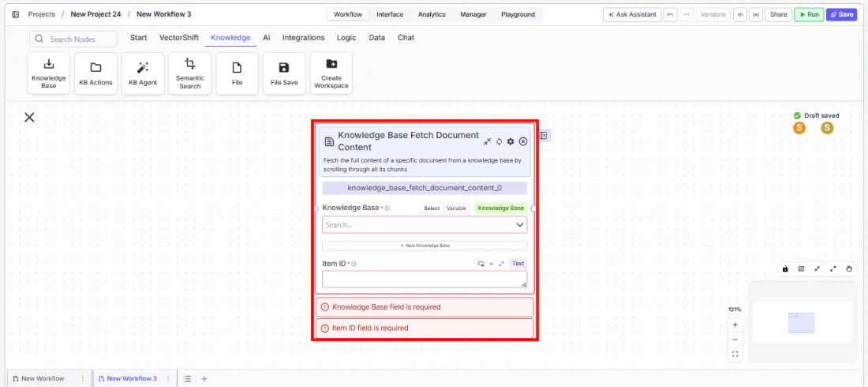Open the Playground tab

pyautogui.click(x=518, y=14)
